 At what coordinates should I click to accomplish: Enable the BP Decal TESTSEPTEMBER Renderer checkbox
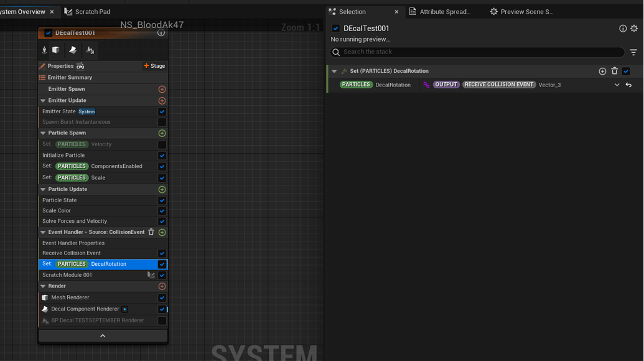(162, 320)
